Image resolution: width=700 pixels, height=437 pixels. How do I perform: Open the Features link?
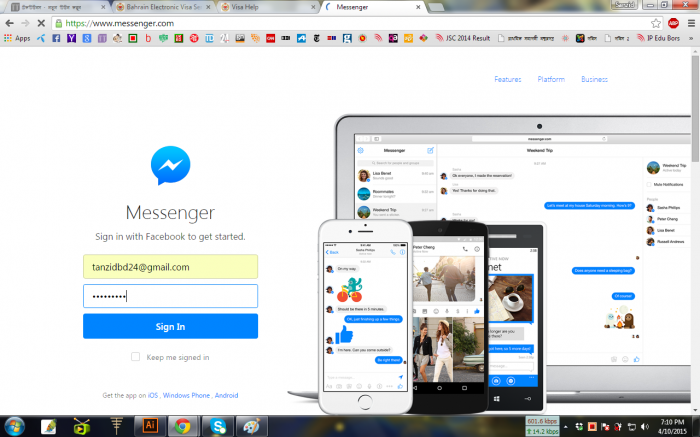[508, 79]
